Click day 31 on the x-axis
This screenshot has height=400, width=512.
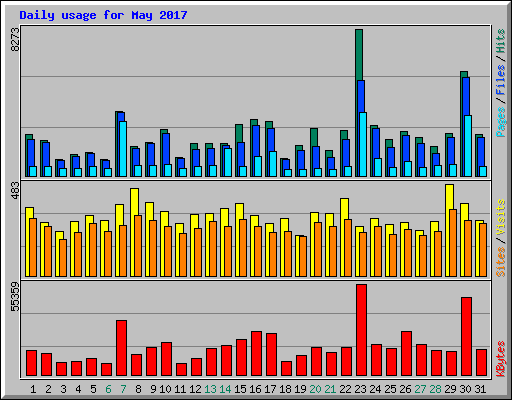(480, 389)
